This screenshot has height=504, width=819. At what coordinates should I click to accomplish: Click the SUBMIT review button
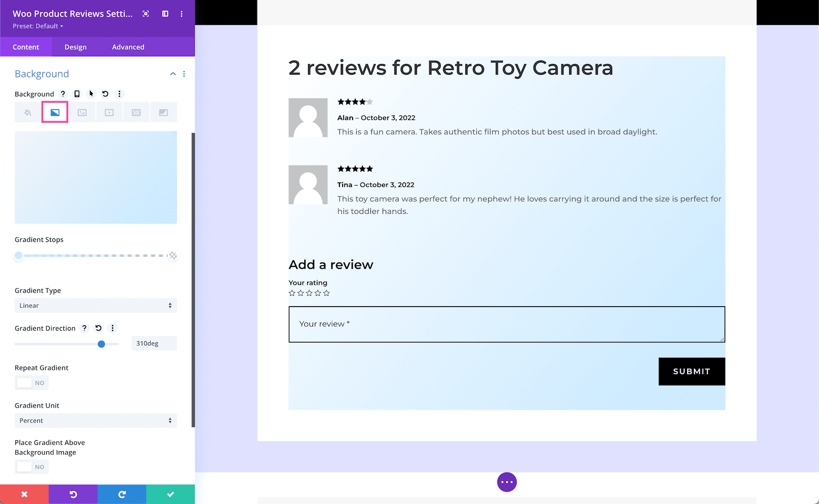point(691,371)
